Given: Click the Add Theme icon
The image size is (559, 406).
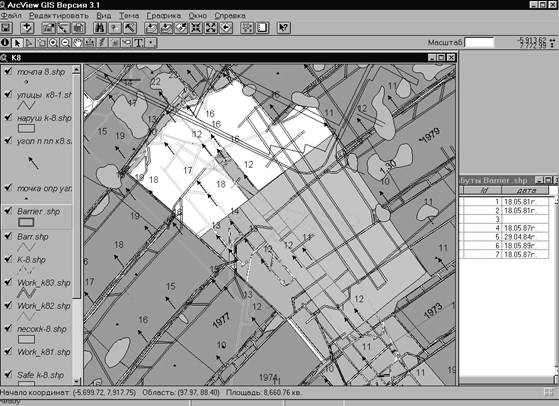Looking at the screenshot, I should click(27, 28).
